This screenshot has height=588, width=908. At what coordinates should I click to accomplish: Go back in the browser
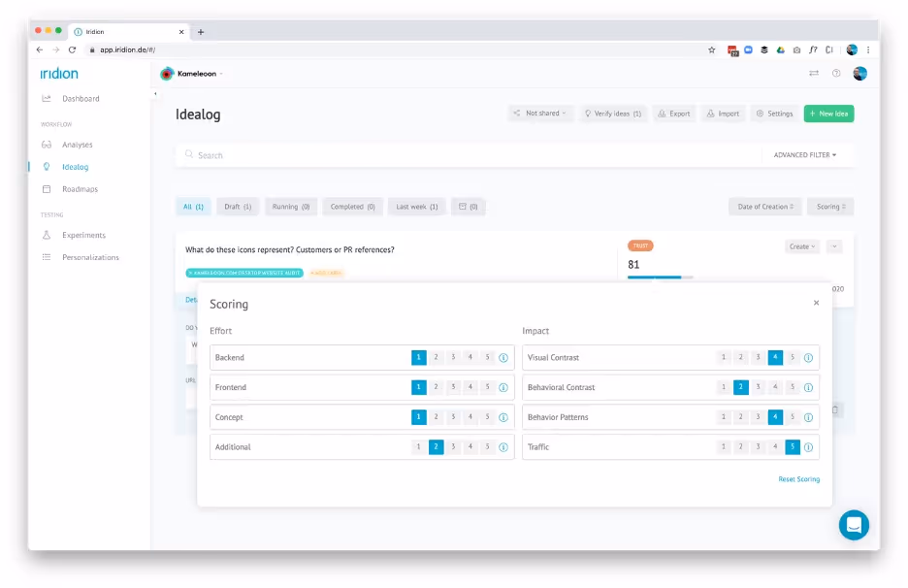[x=40, y=49]
